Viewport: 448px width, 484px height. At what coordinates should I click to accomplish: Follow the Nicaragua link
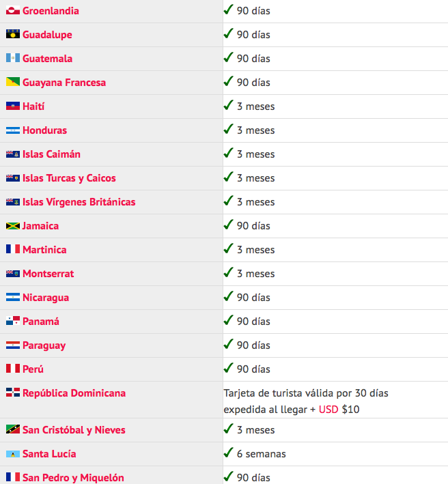click(46, 298)
